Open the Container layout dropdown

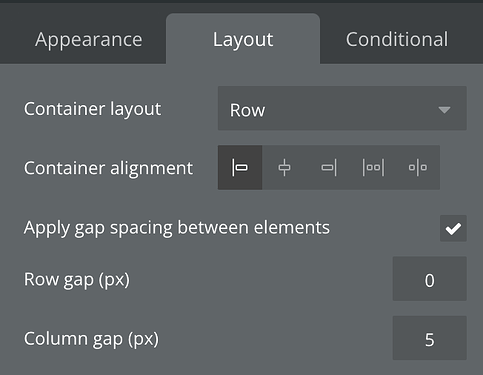click(342, 108)
